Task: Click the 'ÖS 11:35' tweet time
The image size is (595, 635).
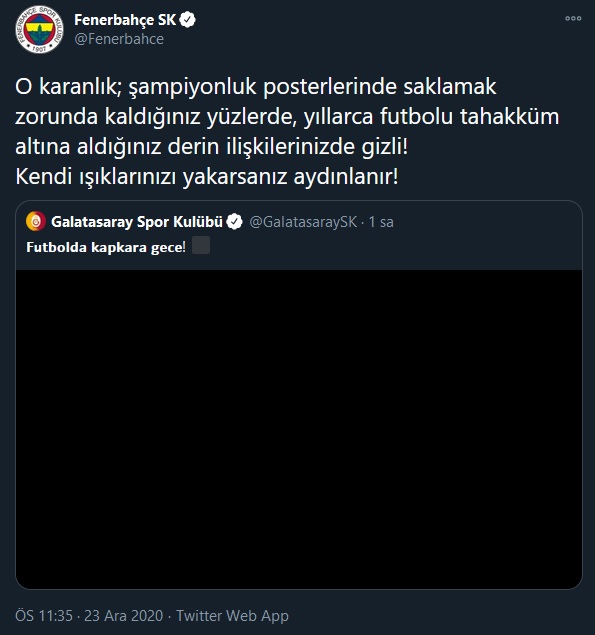Action: pos(44,616)
